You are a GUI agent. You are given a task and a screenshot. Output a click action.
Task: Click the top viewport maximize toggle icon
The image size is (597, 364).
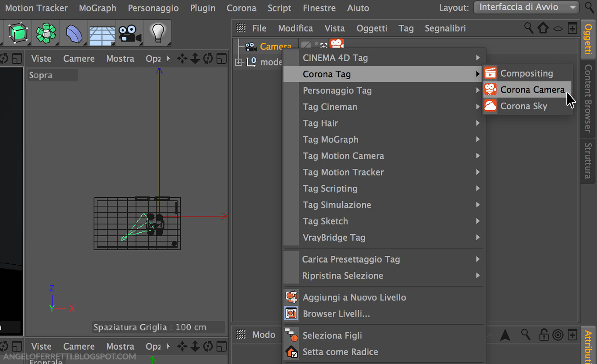tap(221, 59)
